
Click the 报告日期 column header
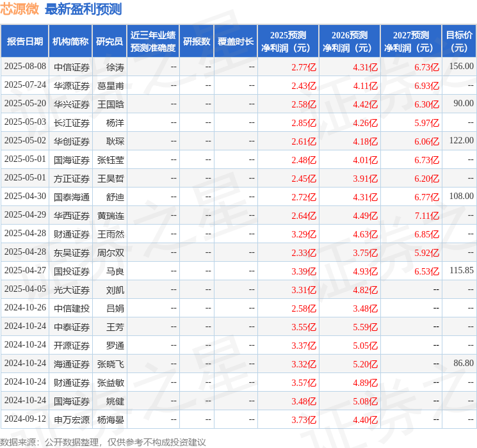(x=24, y=42)
